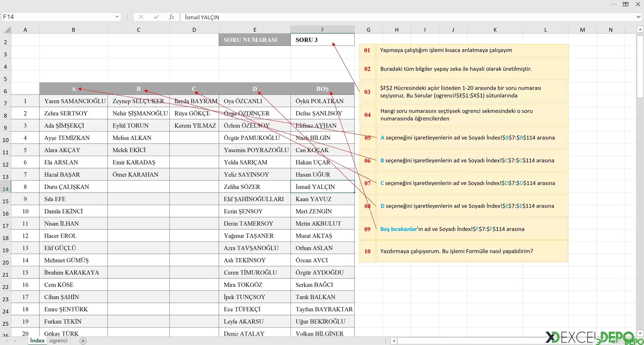The width and height of the screenshot is (644, 345).
Task: Select cell Uğur BEKİROĞLU
Action: pos(323,321)
